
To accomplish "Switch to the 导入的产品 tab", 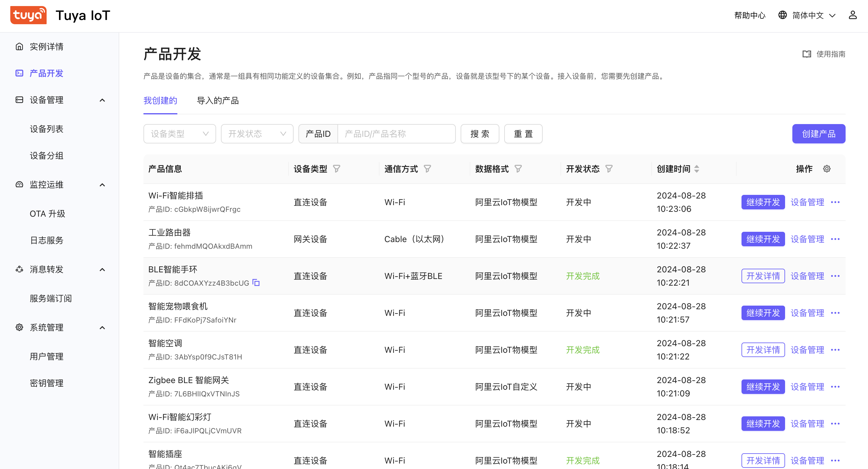I will point(218,100).
